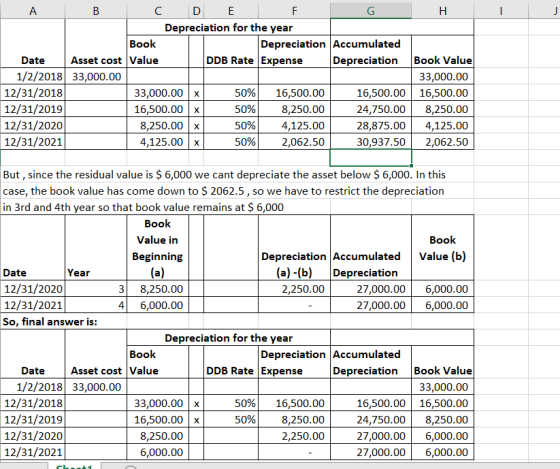This screenshot has height=469, width=560.
Task: Select first table's Asset cost cell 33,000.00
Action: 96,76
